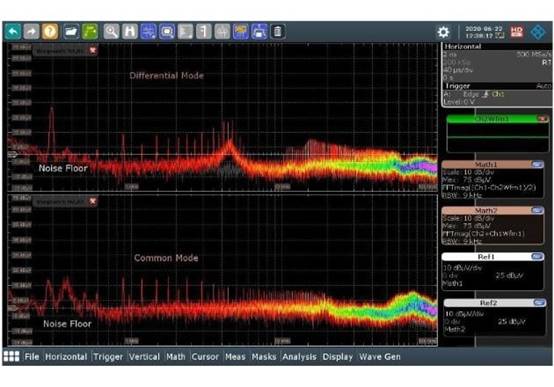Select the magnifier zoom tool
Screen dimensions: 554x387
pyautogui.click(x=111, y=32)
